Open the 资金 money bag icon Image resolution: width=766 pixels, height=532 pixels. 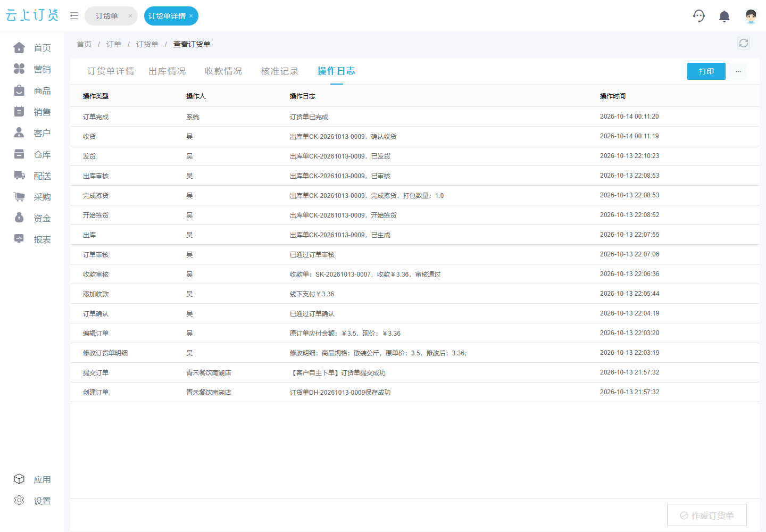pos(19,218)
